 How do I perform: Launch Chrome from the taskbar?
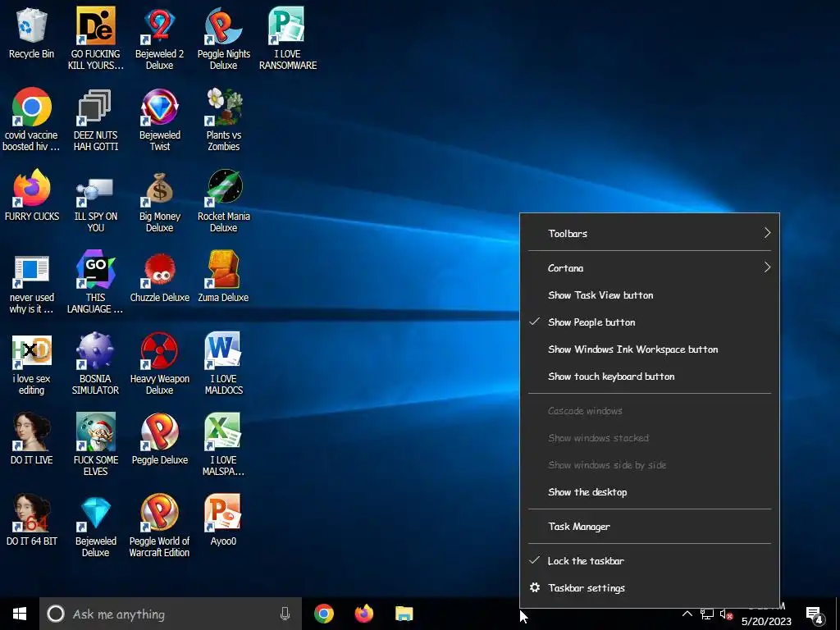point(323,614)
